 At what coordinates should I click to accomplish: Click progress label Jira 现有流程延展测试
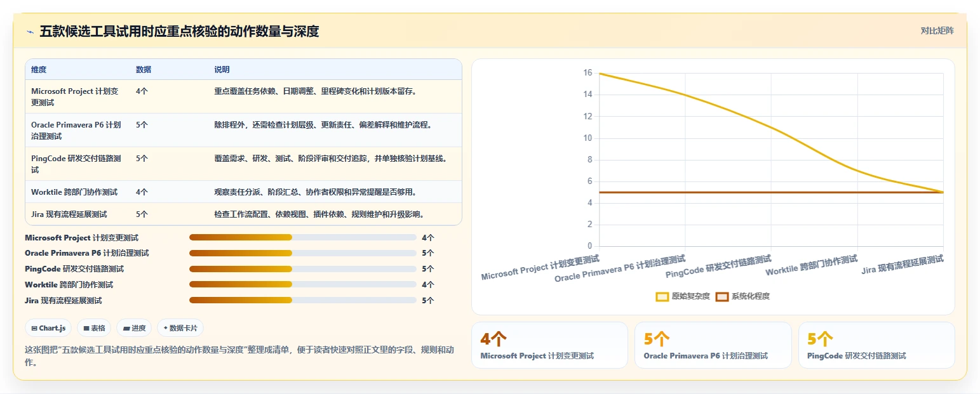[64, 300]
